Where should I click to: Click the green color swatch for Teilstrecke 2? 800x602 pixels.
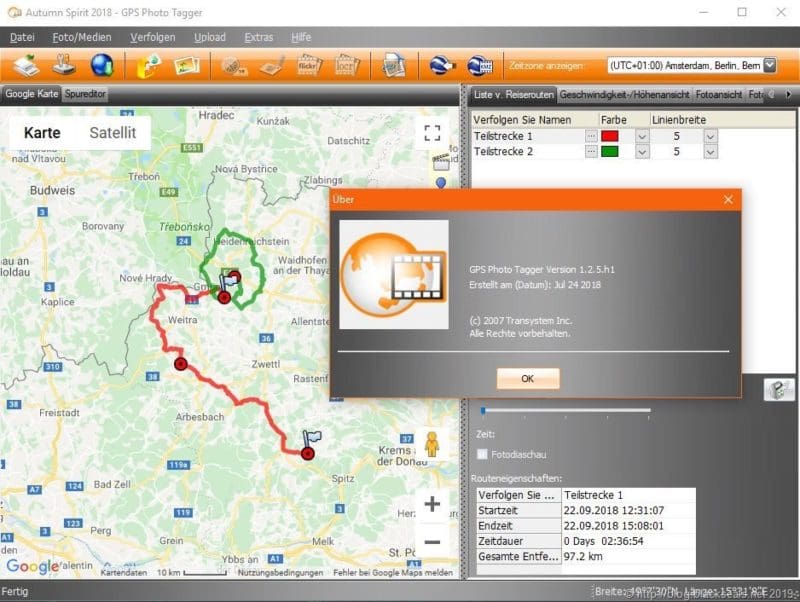[x=610, y=152]
